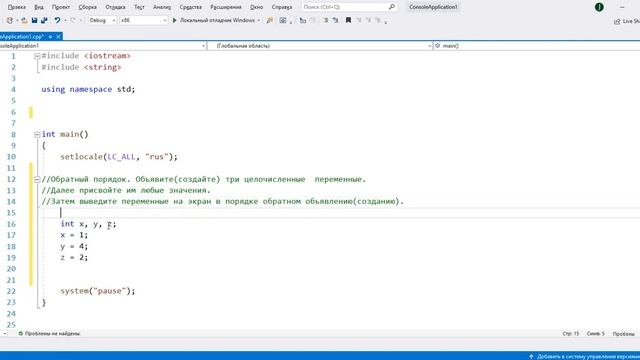Click the Bookmark toggle icon in the toolbar
640x360 pixels.
pyautogui.click(x=348, y=20)
